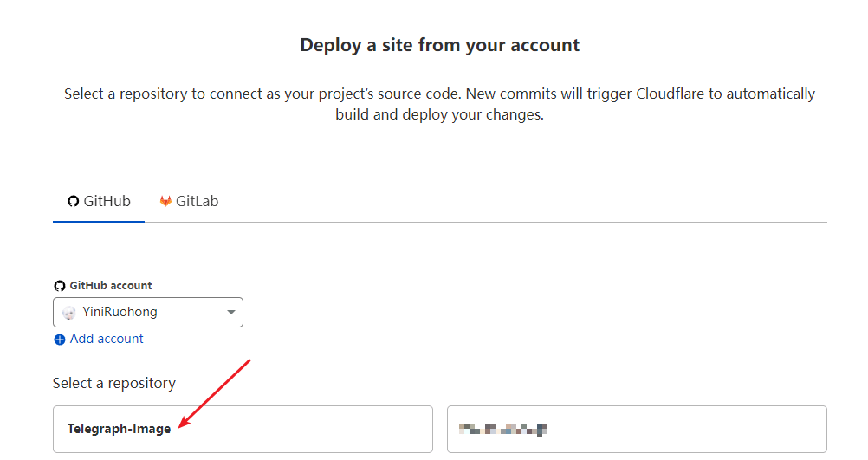Click the pixelated repository name

(x=504, y=429)
